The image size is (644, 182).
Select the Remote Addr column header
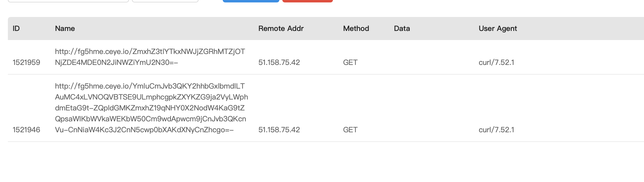pyautogui.click(x=281, y=29)
